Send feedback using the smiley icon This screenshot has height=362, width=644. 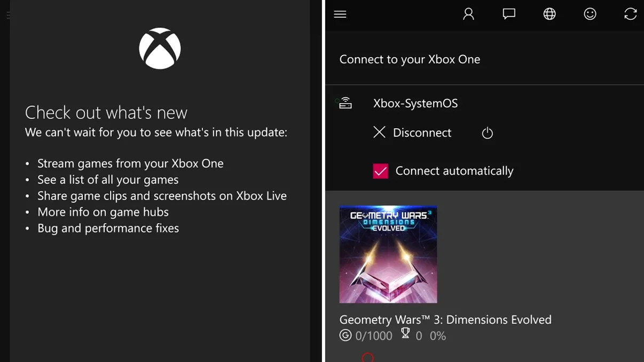tap(590, 14)
